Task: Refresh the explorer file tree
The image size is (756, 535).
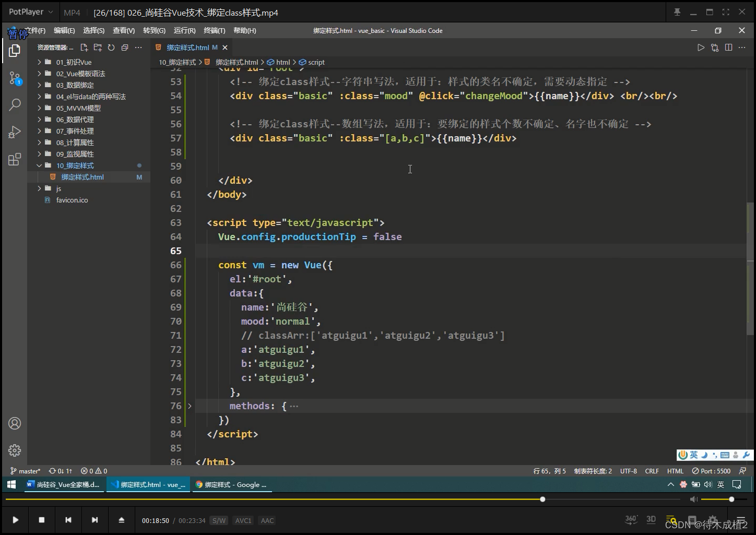Action: (111, 47)
